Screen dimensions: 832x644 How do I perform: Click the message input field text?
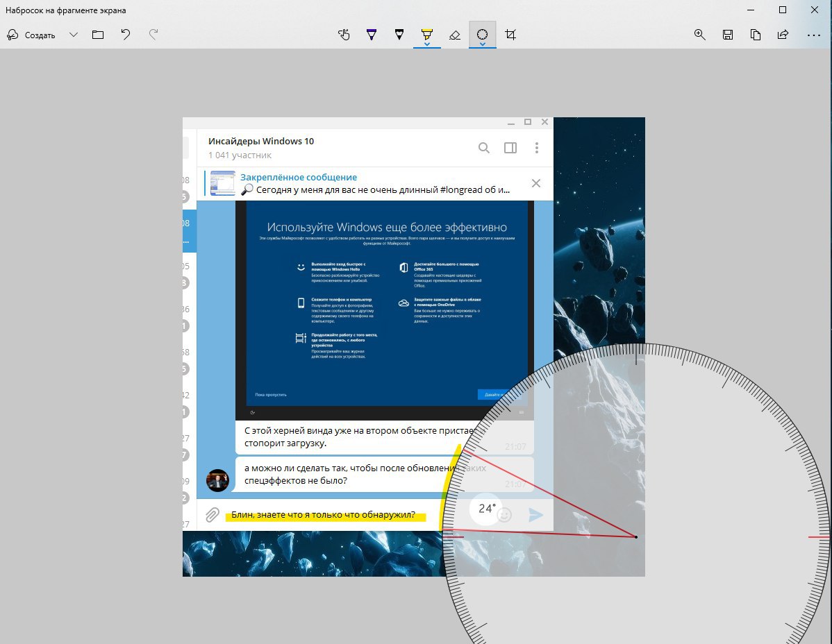tap(323, 515)
